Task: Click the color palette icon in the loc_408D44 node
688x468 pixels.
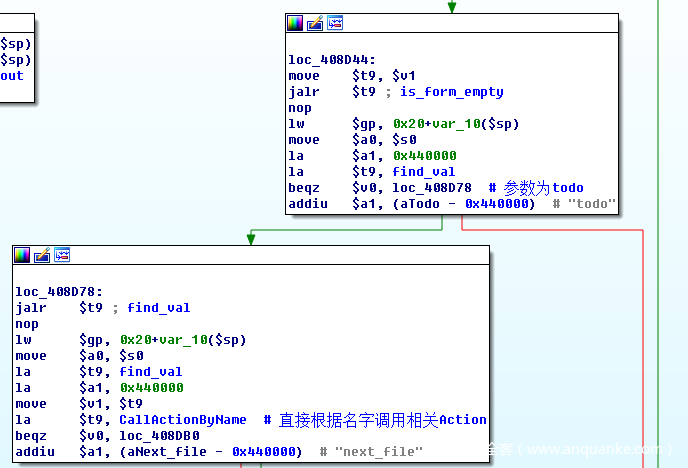Action: click(x=295, y=23)
